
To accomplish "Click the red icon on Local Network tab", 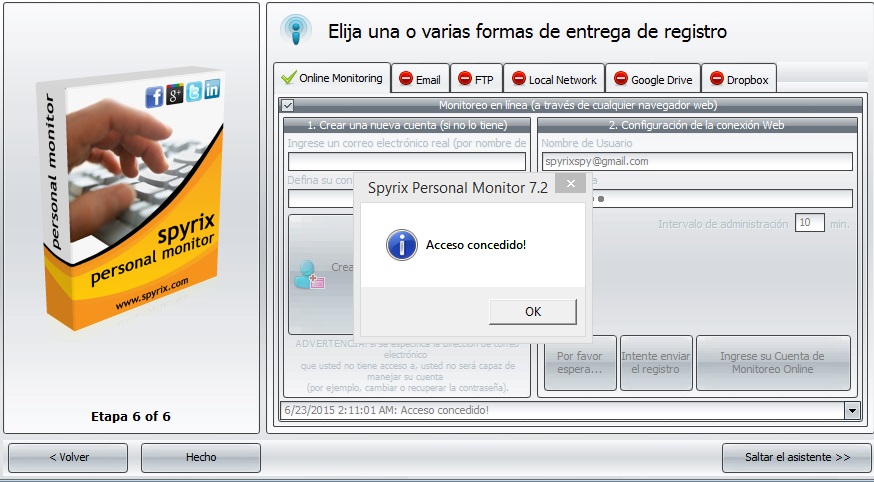I will pyautogui.click(x=519, y=79).
